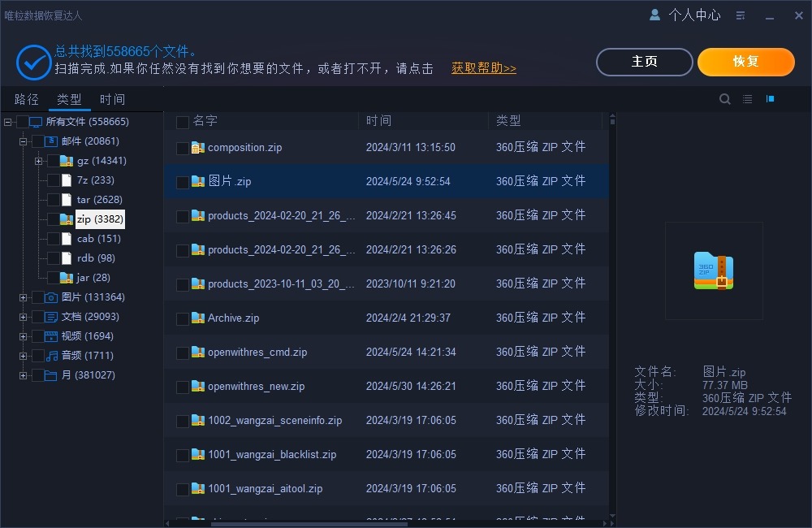Viewport: 812px width, 528px height.
Task: Click the blue scan-complete checkmark icon
Action: tap(33, 62)
